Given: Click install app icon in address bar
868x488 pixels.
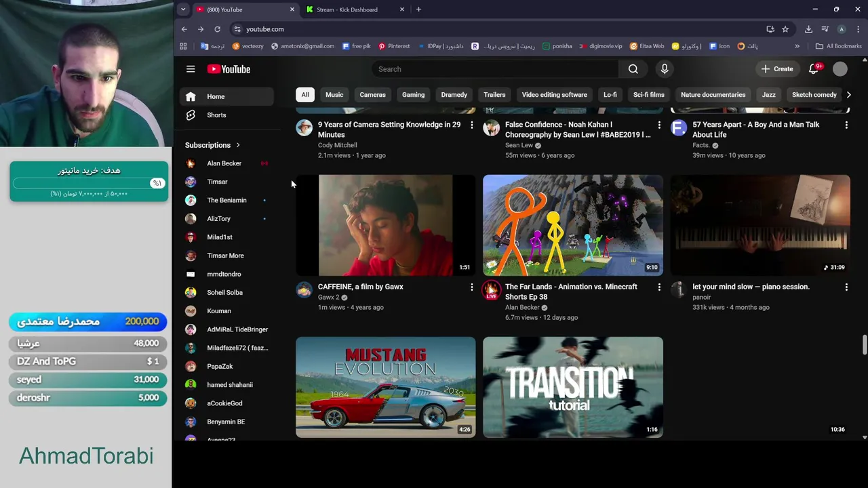Looking at the screenshot, I should click(770, 29).
